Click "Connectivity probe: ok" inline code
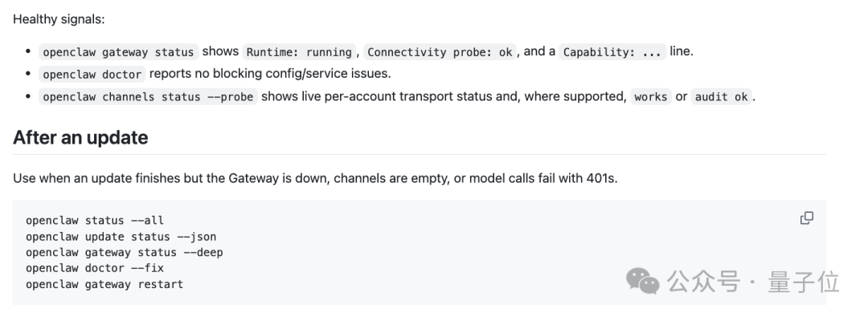Image resolution: width=868 pixels, height=317 pixels. coord(440,52)
